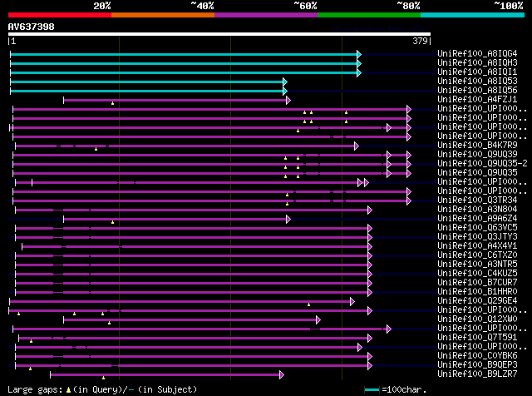Click the yellow gap marker under UniRef100_Q12XW0 bar

tap(109, 323)
